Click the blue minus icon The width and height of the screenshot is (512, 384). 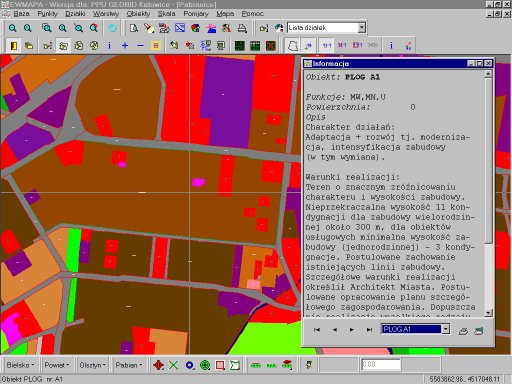point(140,45)
